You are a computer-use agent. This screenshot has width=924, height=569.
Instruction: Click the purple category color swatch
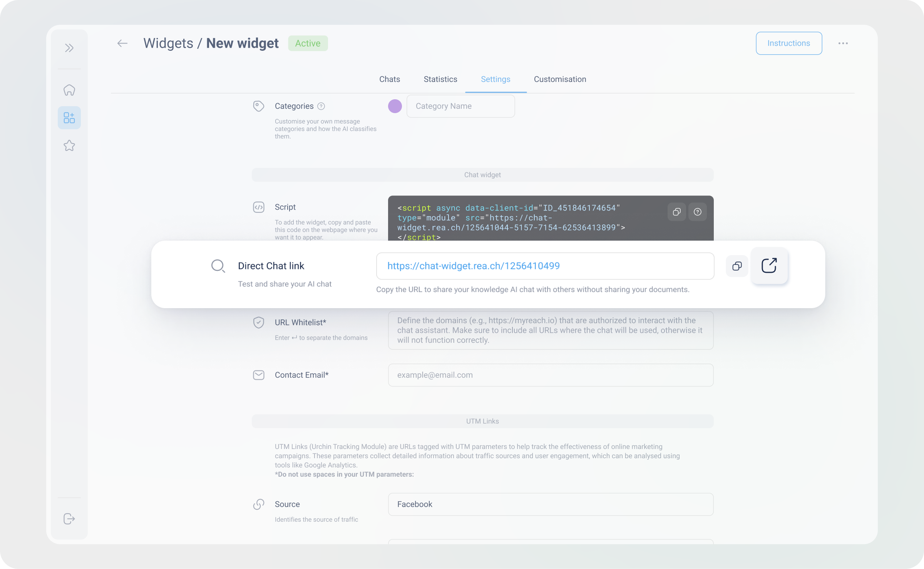click(395, 106)
